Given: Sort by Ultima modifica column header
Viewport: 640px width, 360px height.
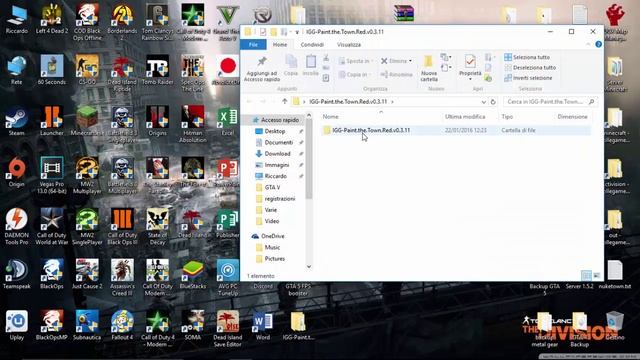Looking at the screenshot, I should pos(465,117).
